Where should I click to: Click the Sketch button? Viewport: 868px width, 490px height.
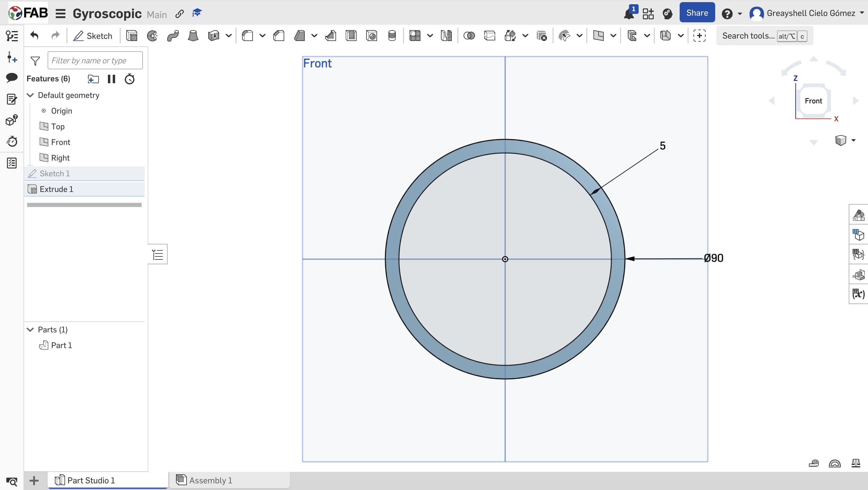(x=93, y=36)
